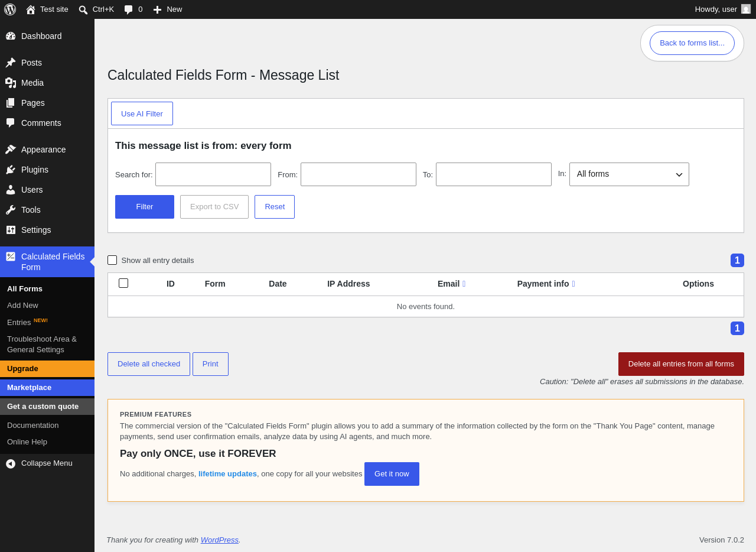Open the user avatar in admin bar
Screen dimensions: 756x552
point(746,9)
